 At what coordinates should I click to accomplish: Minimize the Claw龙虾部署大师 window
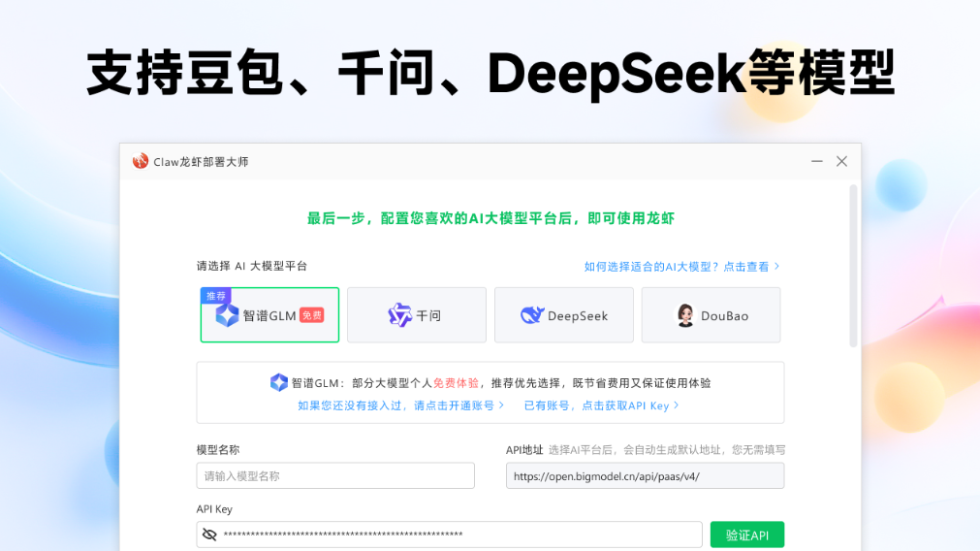click(x=817, y=161)
